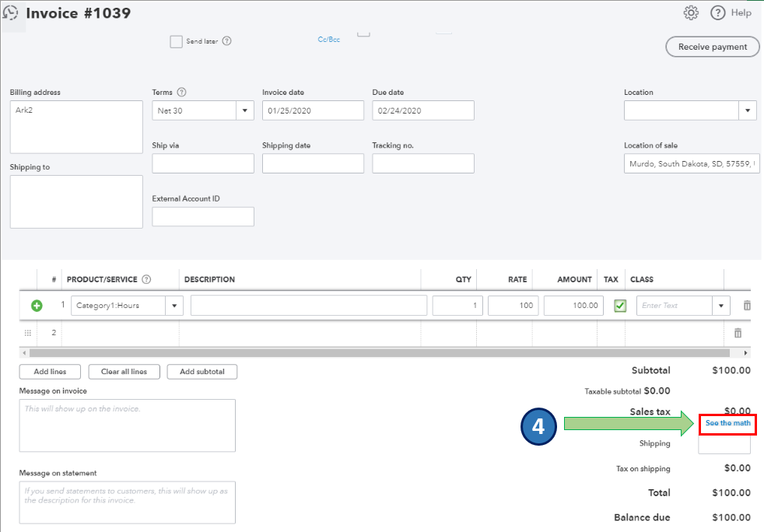Open the Category1:Hours product dropdown

[x=174, y=306]
